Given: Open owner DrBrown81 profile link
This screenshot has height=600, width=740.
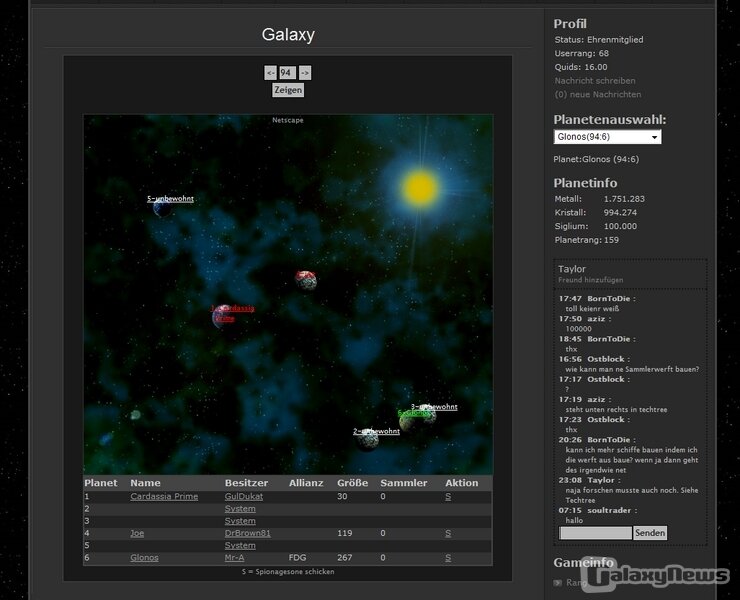Looking at the screenshot, I should [x=247, y=533].
